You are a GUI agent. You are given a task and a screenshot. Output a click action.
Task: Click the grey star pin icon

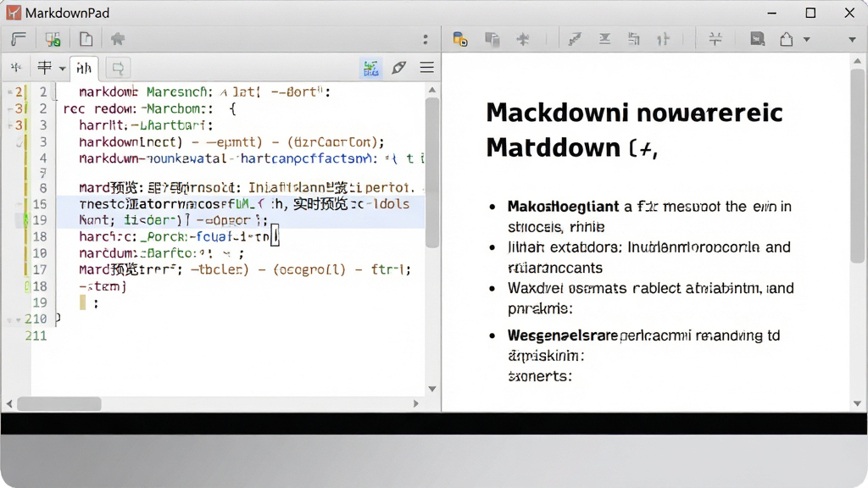click(x=117, y=39)
